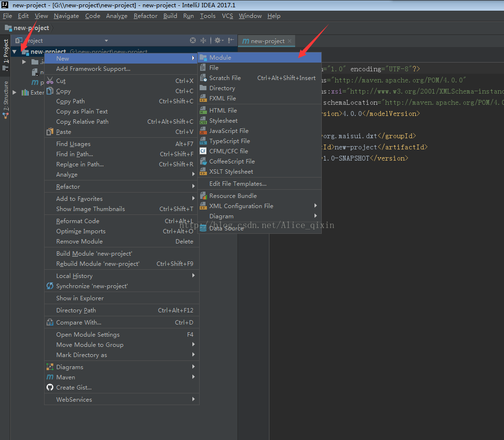Open WebServices submenu entry
This screenshot has height=440, width=504.
pyautogui.click(x=122, y=399)
